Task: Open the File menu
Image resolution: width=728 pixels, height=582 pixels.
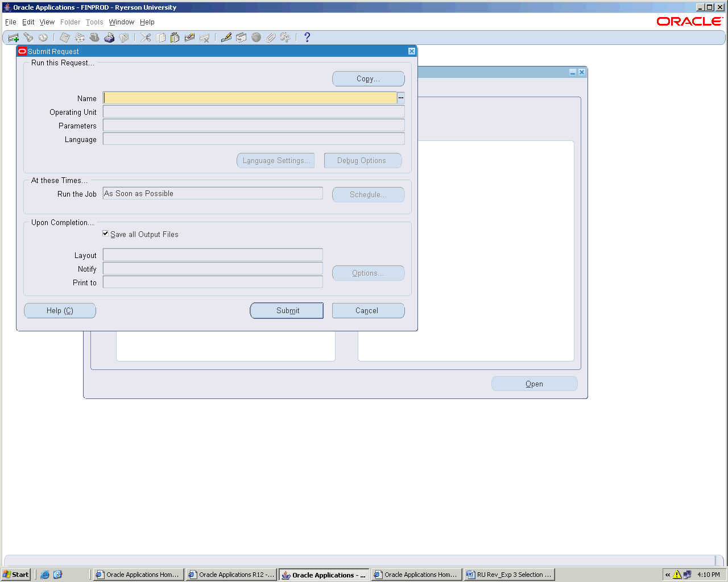Action: click(11, 22)
